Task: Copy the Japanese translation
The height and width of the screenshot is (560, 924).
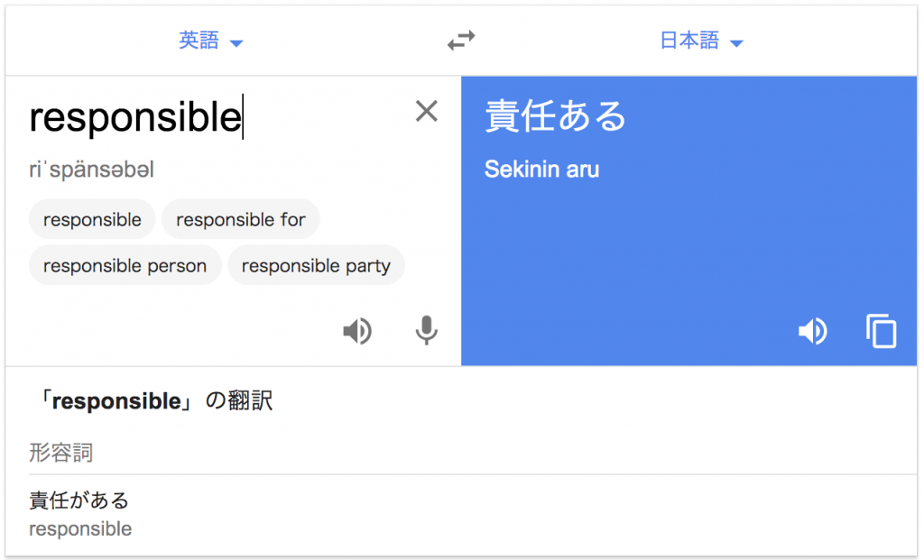Action: [882, 331]
